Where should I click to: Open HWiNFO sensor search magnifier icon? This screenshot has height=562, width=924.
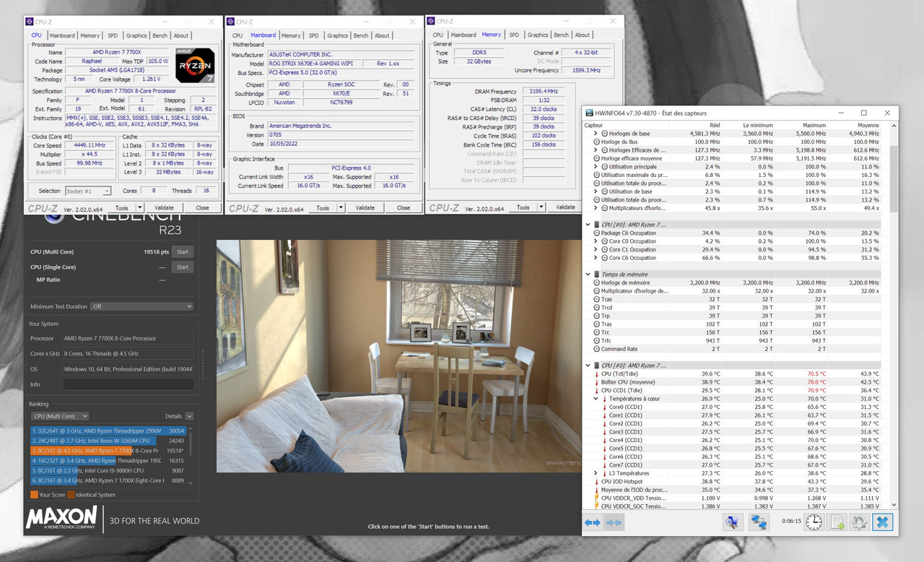pos(732,522)
